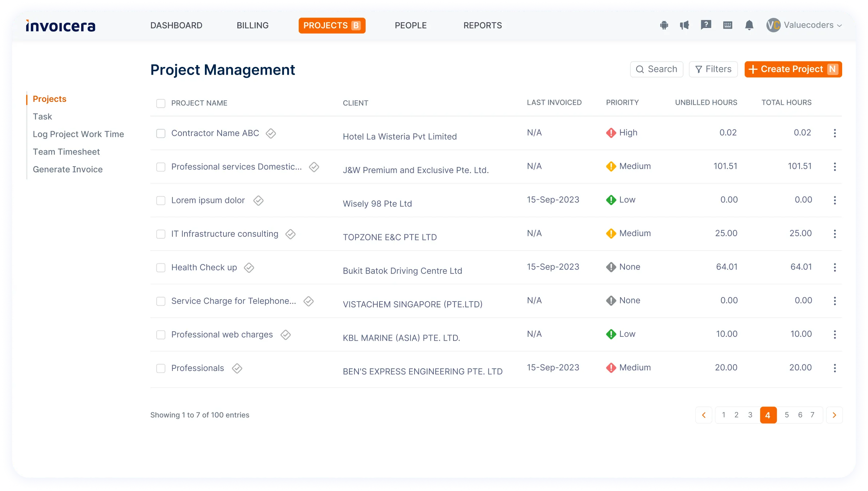Open the Dashboard nav tab

176,25
